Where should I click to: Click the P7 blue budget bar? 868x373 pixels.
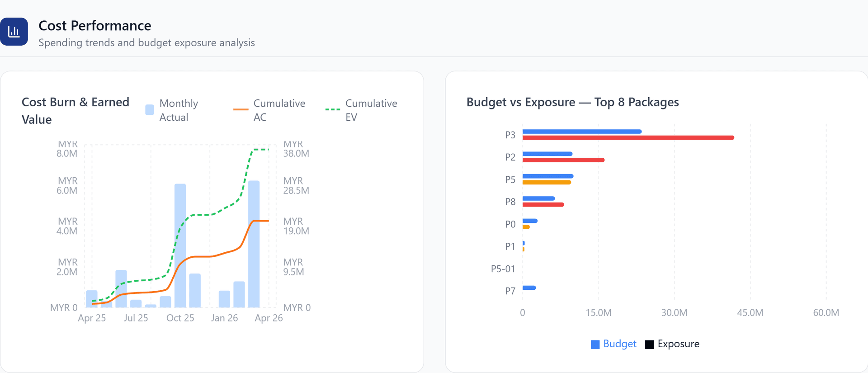click(529, 288)
